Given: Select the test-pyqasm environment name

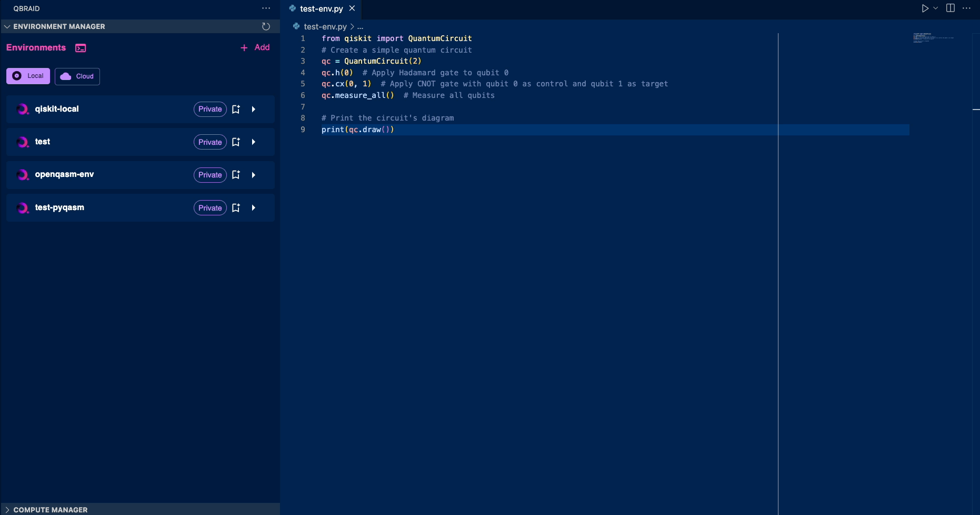Looking at the screenshot, I should 59,207.
